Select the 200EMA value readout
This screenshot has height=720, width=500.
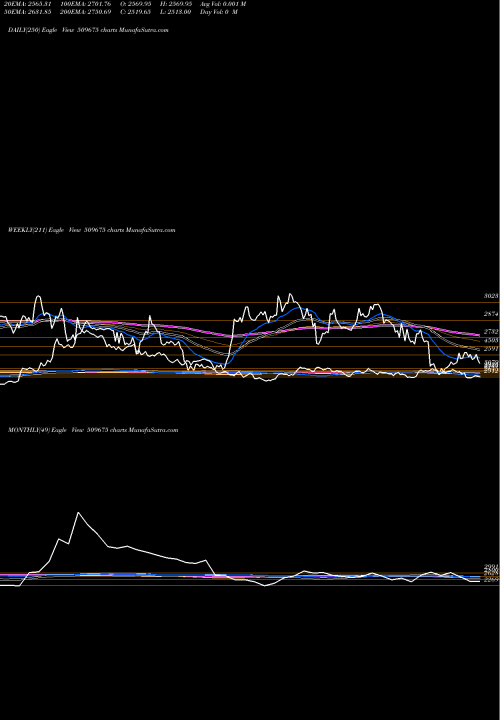click(x=85, y=11)
